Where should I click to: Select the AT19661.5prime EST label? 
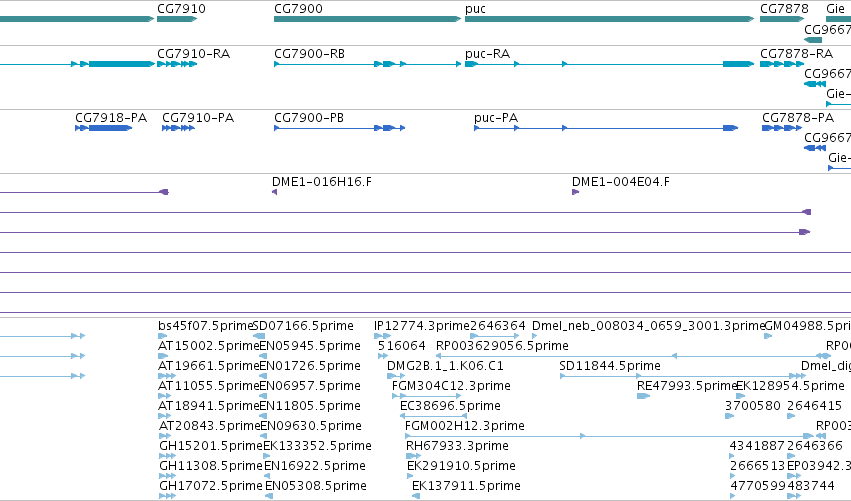coord(208,366)
